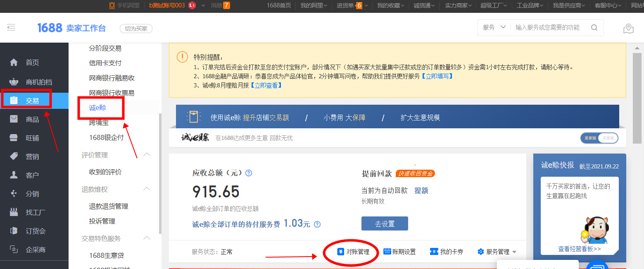Open 账期设置 calendar icon
The image size is (644, 269).
(387, 252)
